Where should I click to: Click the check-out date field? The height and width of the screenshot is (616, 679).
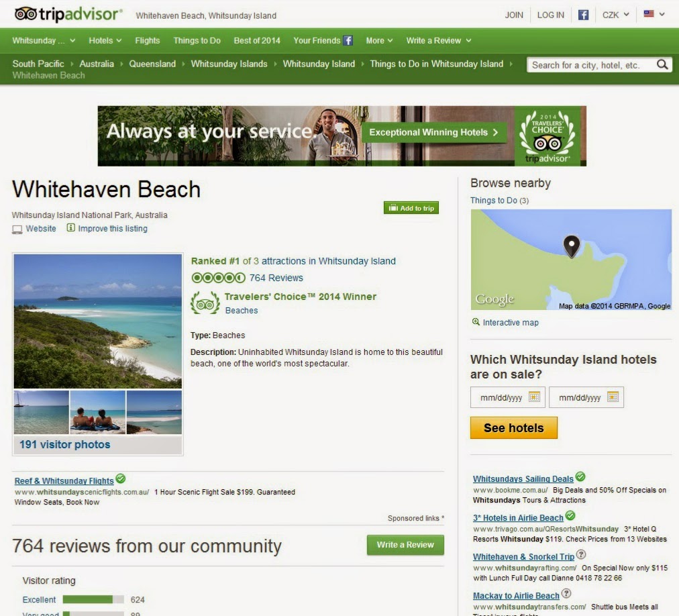click(586, 397)
